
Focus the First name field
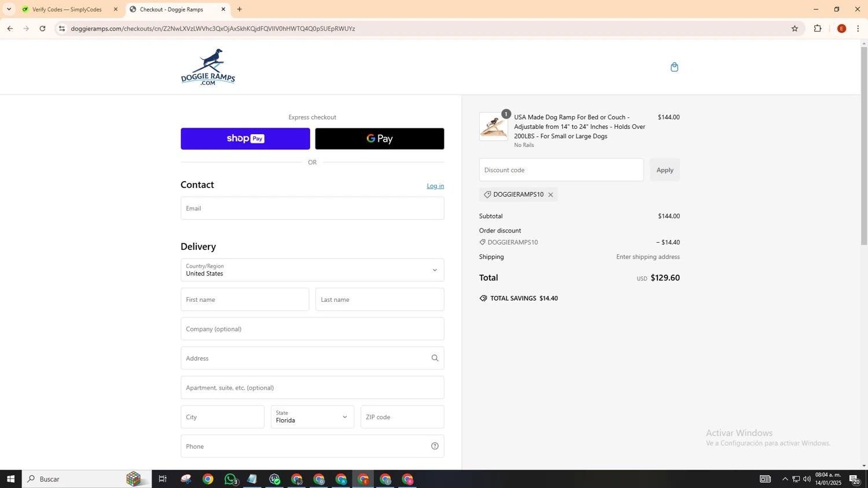245,300
